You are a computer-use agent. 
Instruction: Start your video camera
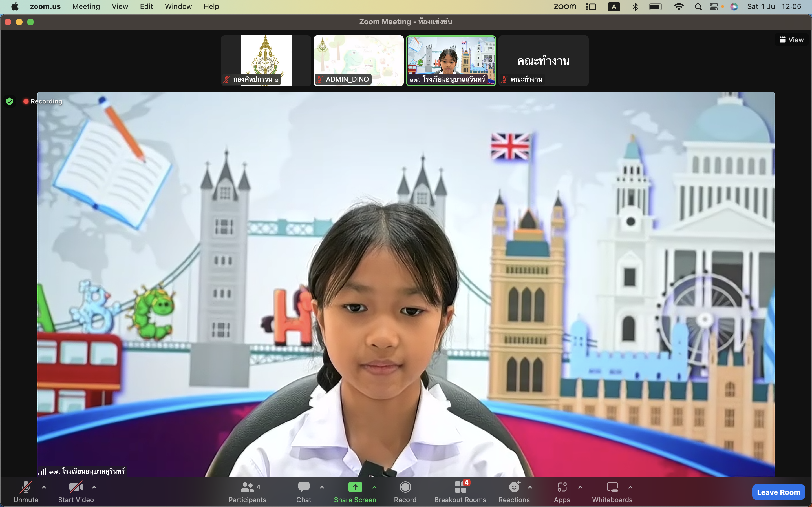76,492
